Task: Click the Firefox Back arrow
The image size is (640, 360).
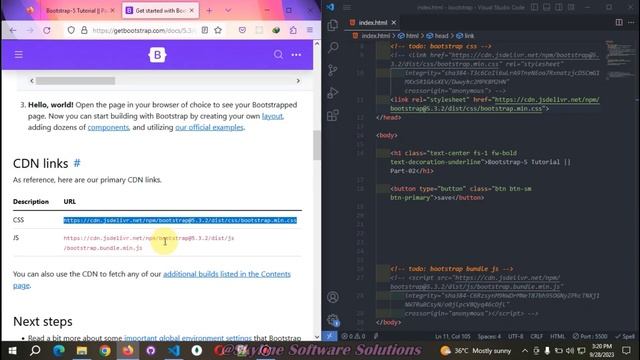Action: (13, 30)
